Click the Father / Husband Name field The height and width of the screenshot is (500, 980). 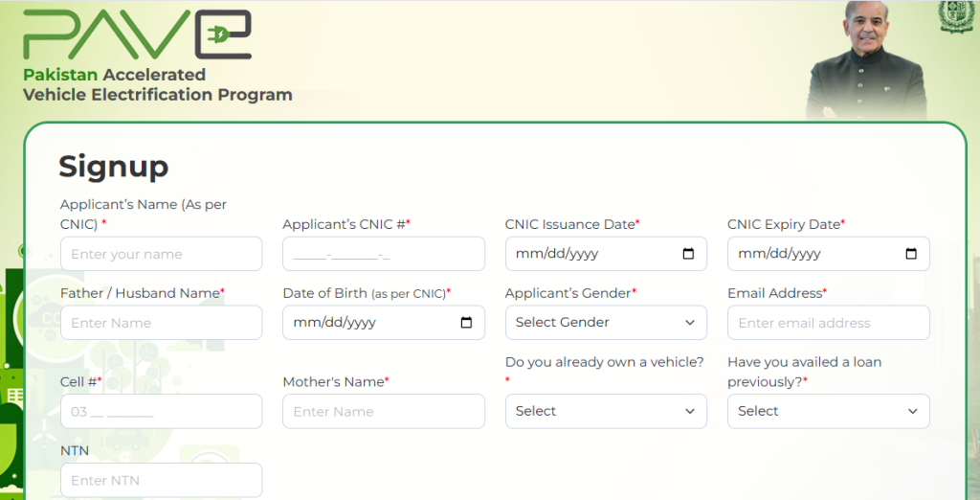(161, 323)
